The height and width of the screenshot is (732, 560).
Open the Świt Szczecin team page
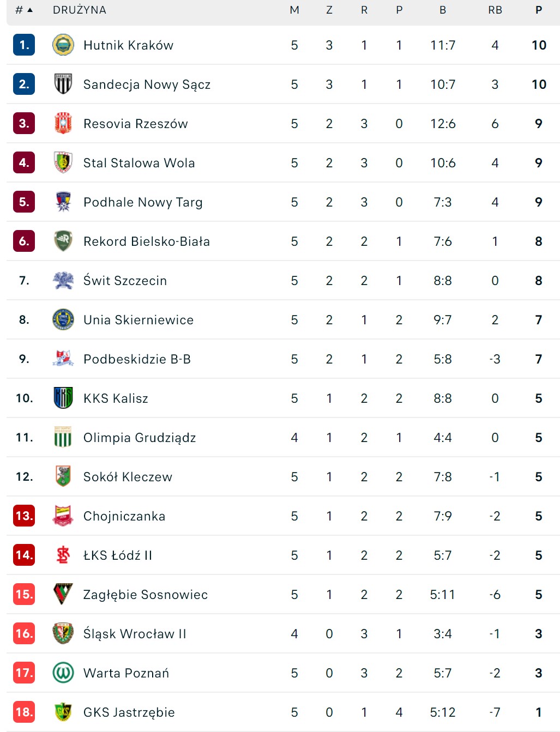tap(125, 281)
